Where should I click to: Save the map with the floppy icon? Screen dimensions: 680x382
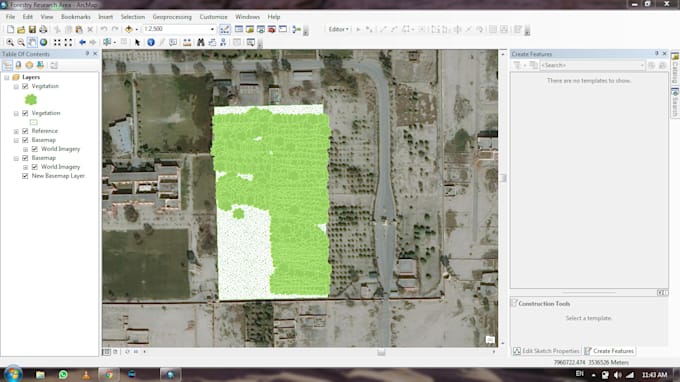click(32, 29)
